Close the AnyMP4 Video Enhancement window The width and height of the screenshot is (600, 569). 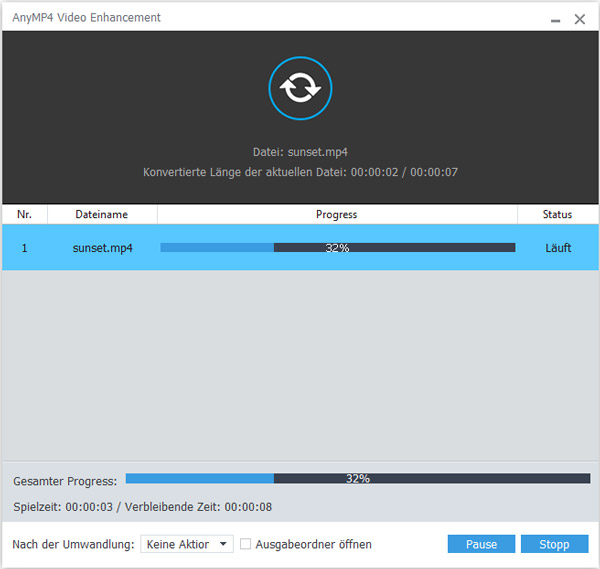pyautogui.click(x=580, y=19)
